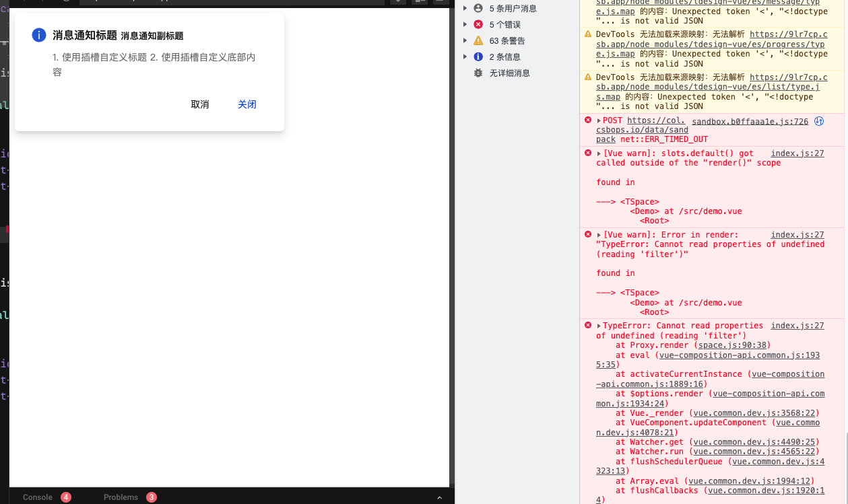848x504 pixels.
Task: Click the error icon of TypeError entry
Action: click(587, 325)
